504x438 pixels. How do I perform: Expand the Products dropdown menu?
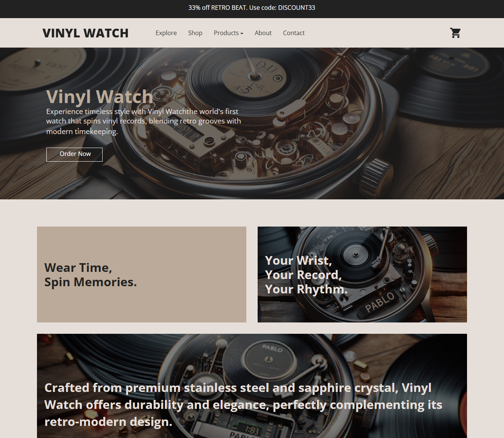[x=228, y=33]
